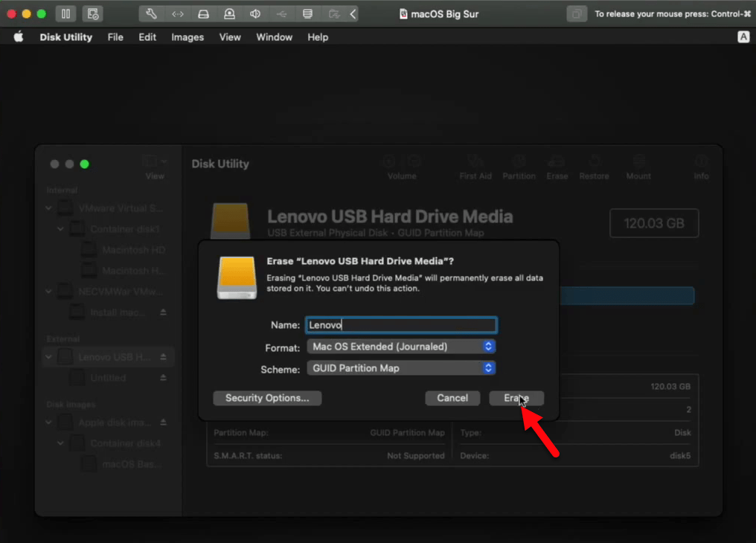
Task: Collapse the Apple disk ima... tree
Action: coord(48,422)
